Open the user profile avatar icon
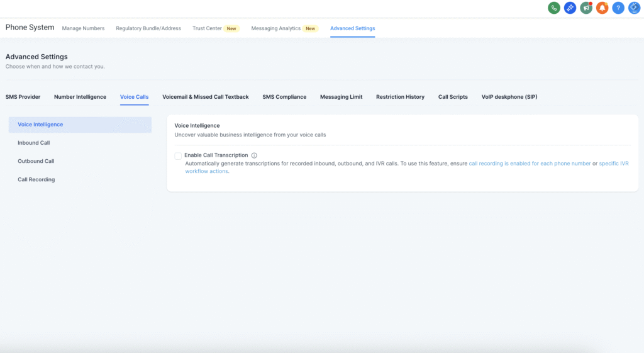The image size is (644, 353). 634,8
